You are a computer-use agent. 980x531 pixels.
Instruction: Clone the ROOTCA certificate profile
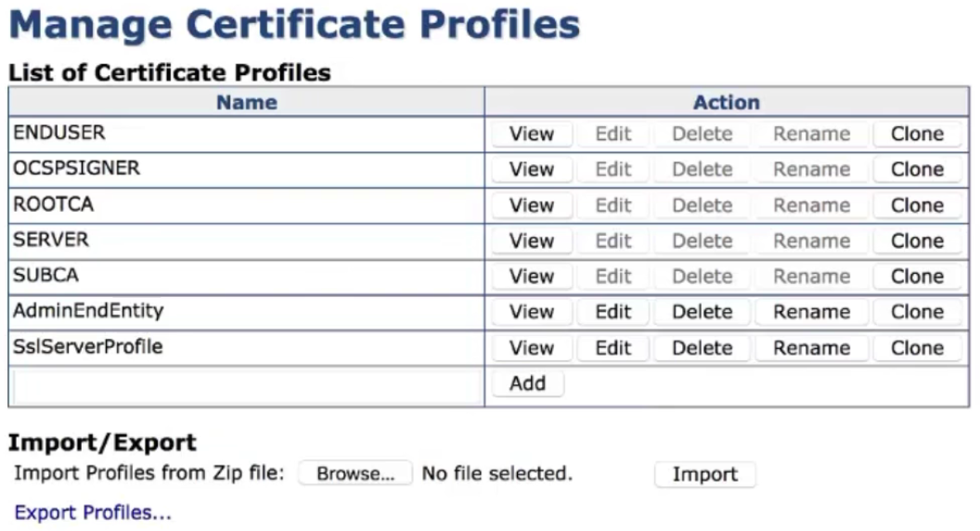click(917, 205)
